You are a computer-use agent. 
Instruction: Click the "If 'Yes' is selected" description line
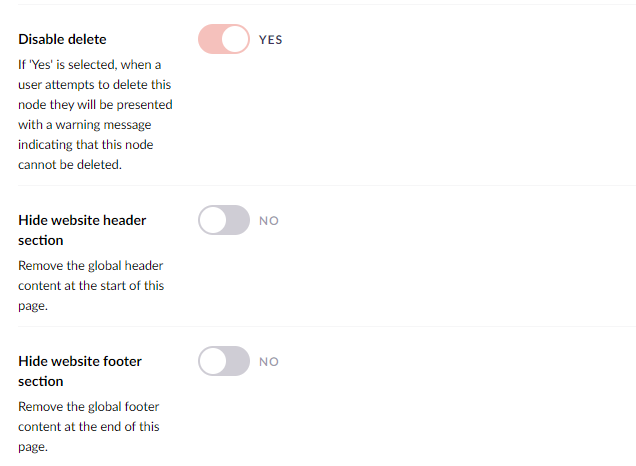[x=90, y=64]
